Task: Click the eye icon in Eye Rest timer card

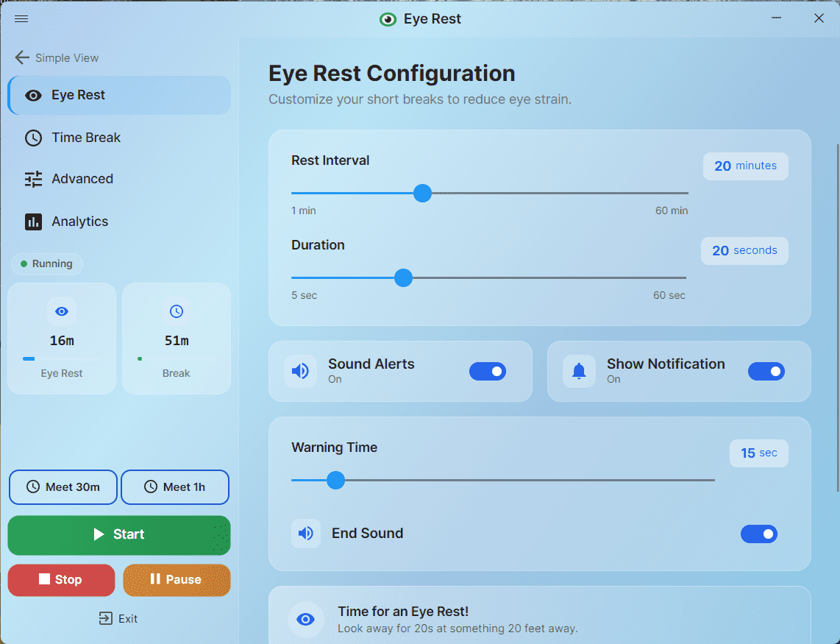Action: [62, 312]
